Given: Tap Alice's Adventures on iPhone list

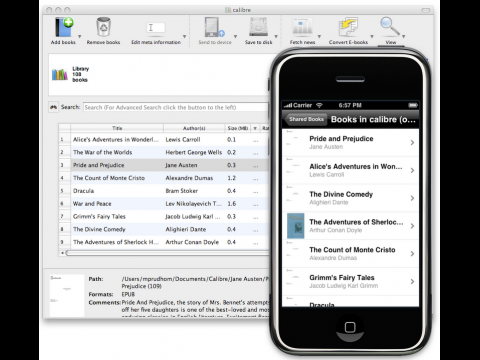Looking at the screenshot, I should (x=350, y=170).
